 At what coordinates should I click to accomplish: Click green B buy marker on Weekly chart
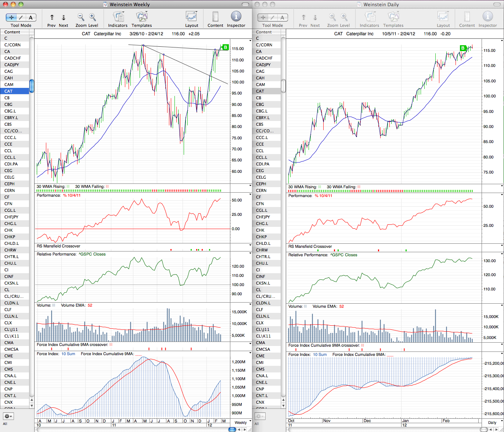click(x=226, y=47)
